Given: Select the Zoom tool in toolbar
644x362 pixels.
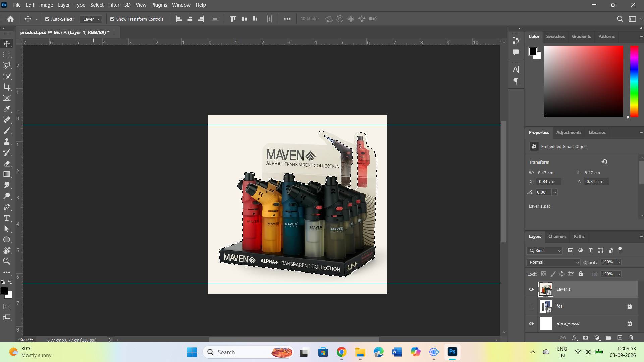Looking at the screenshot, I should click(7, 261).
